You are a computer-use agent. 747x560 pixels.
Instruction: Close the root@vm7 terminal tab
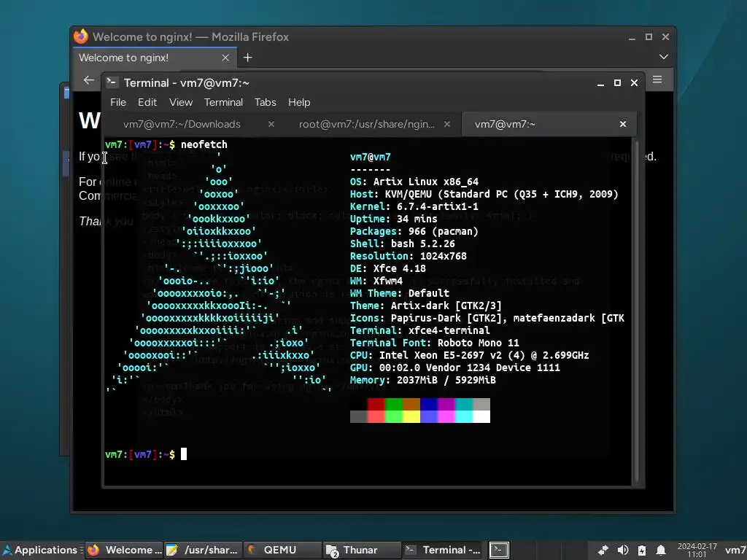point(447,124)
